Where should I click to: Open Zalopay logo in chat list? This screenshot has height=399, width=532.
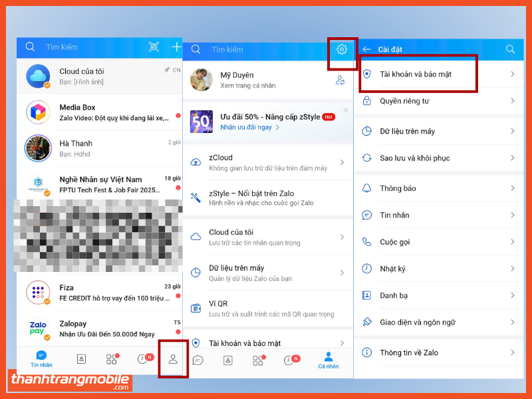(38, 329)
